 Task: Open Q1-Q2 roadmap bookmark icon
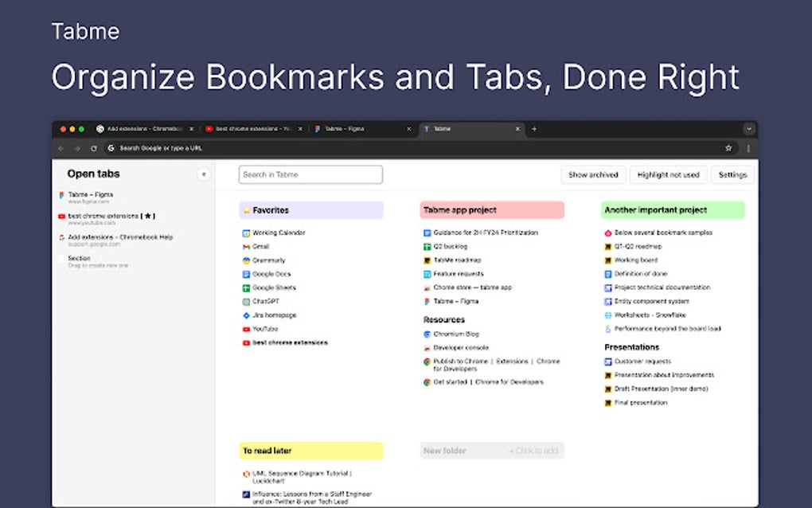(x=608, y=247)
